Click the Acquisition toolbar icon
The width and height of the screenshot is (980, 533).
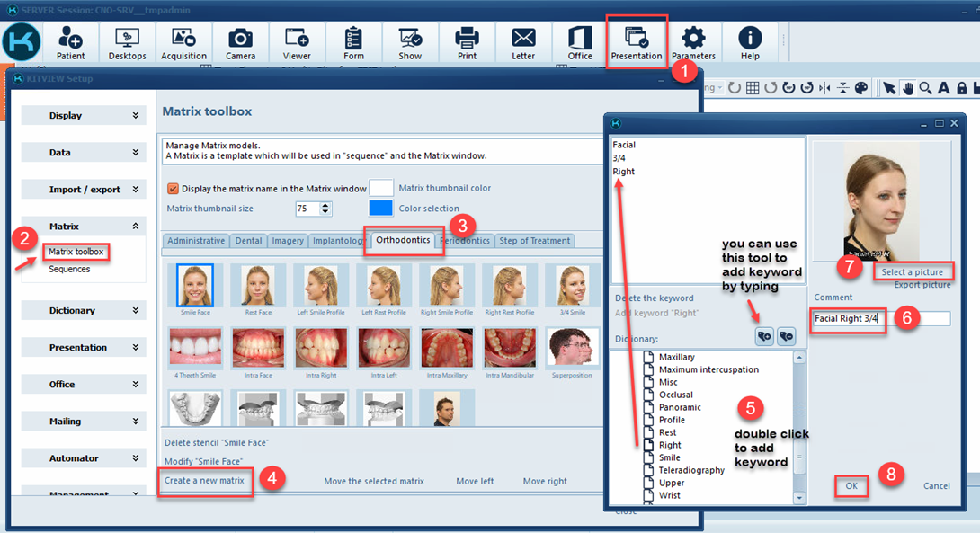(183, 42)
